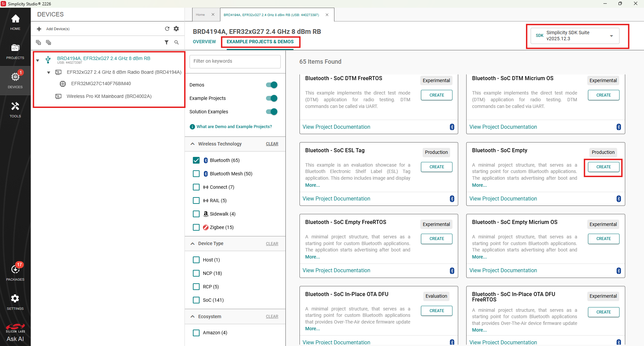Click the filter funnel icon in Devices

pos(166,42)
